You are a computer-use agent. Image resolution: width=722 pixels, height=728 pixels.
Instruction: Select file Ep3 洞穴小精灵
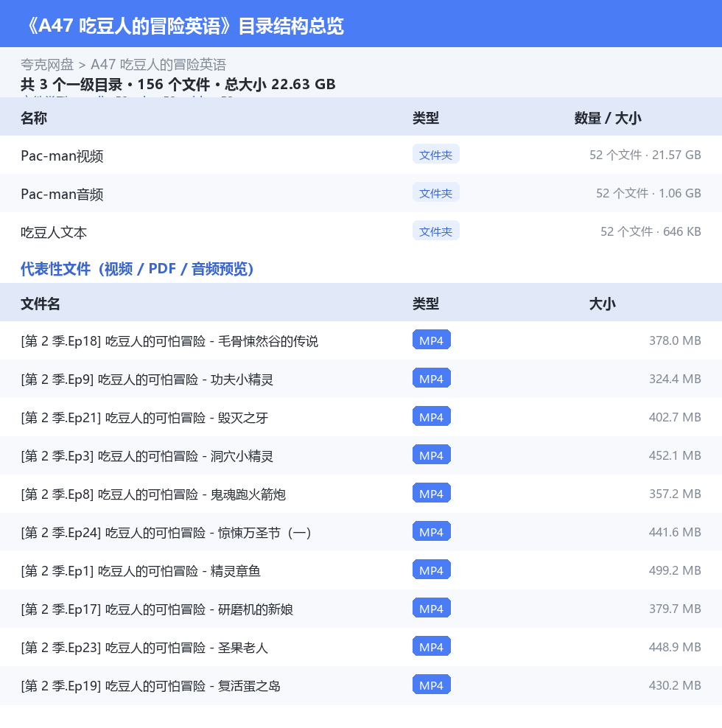click(361, 455)
